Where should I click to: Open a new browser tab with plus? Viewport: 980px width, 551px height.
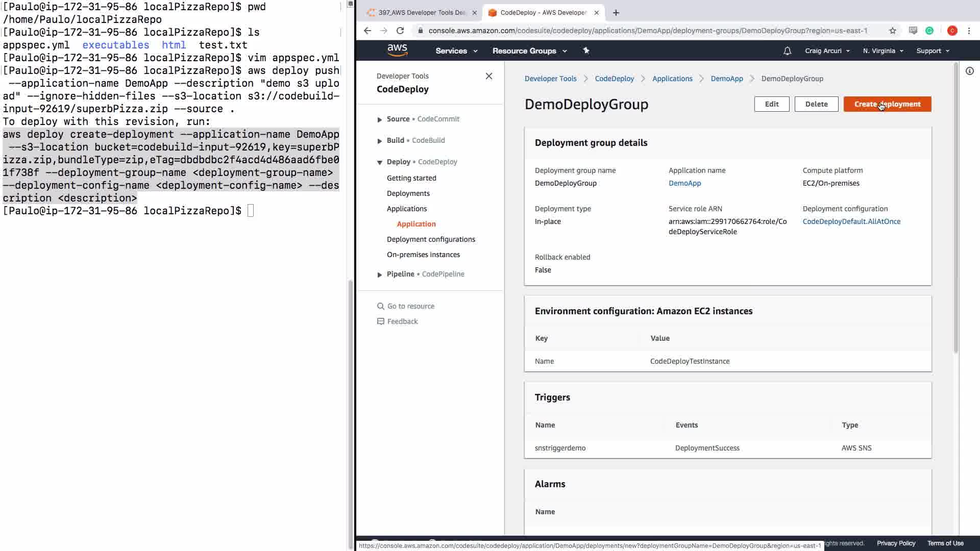616,13
